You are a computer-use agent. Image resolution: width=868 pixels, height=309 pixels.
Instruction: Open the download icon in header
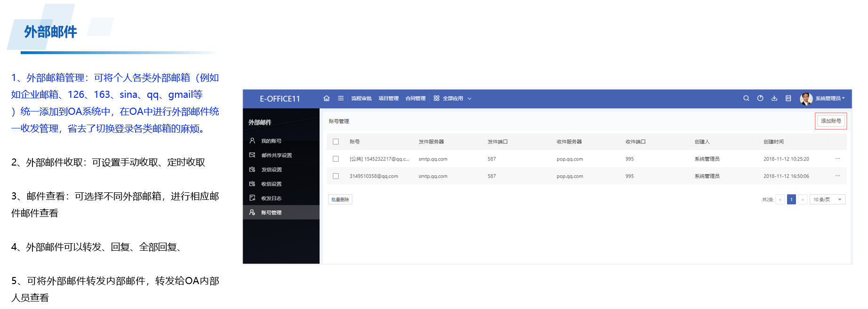[x=774, y=98]
